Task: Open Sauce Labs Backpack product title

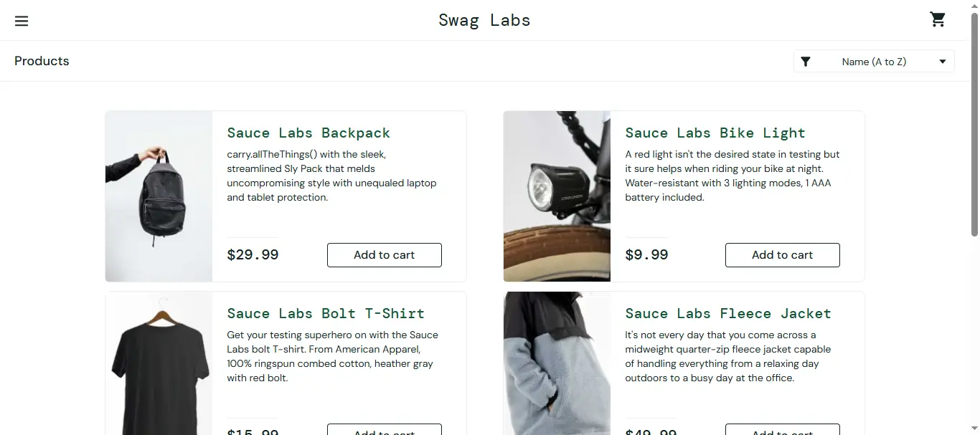Action: coord(308,133)
